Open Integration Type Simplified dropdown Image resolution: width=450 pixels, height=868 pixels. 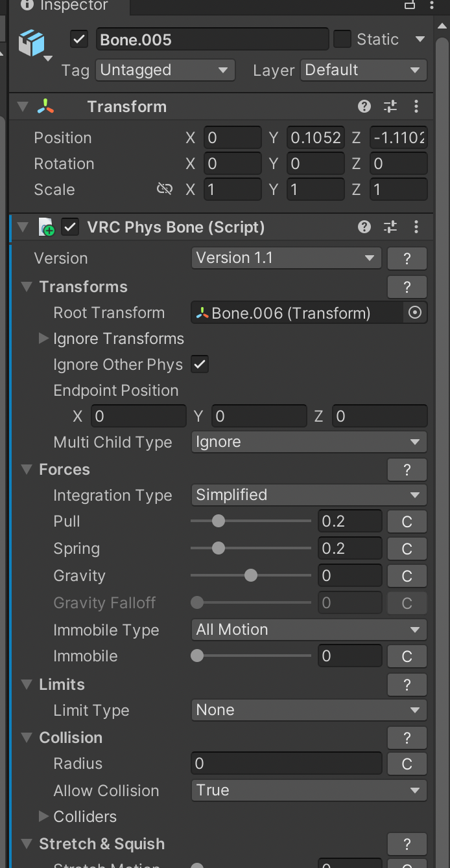click(x=309, y=495)
